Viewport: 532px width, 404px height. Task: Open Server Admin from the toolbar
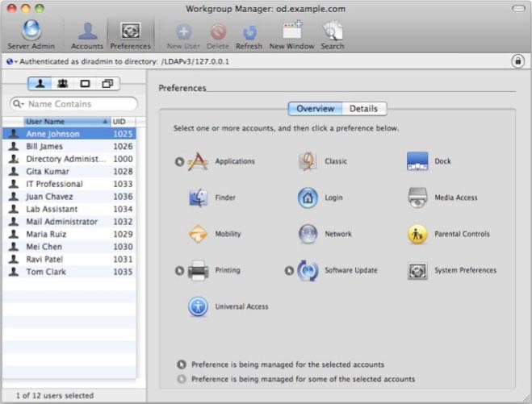31,35
